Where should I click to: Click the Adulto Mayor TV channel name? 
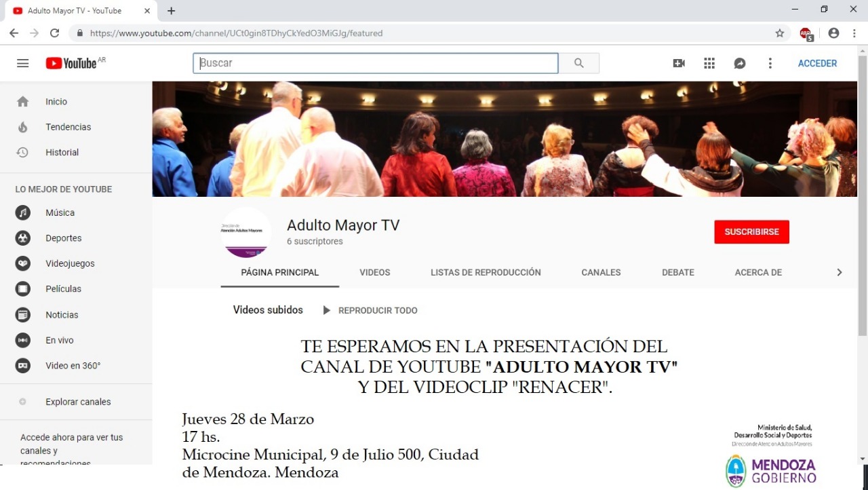point(343,225)
